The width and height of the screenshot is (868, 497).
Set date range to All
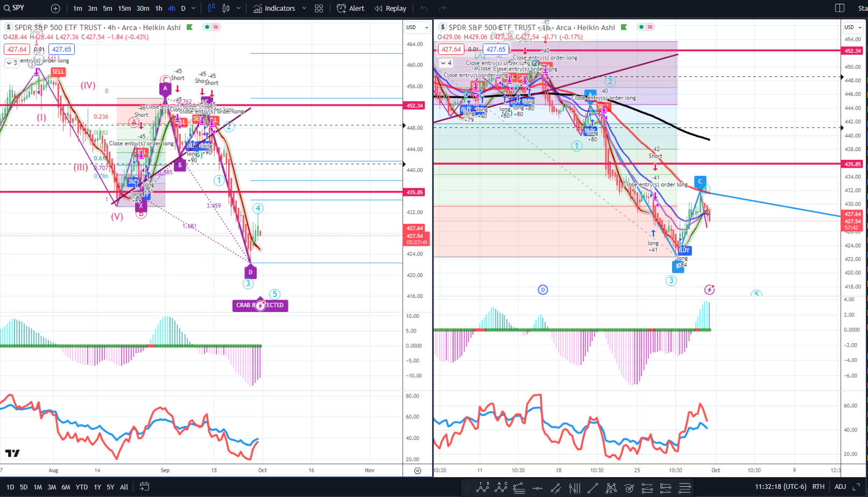(124, 487)
